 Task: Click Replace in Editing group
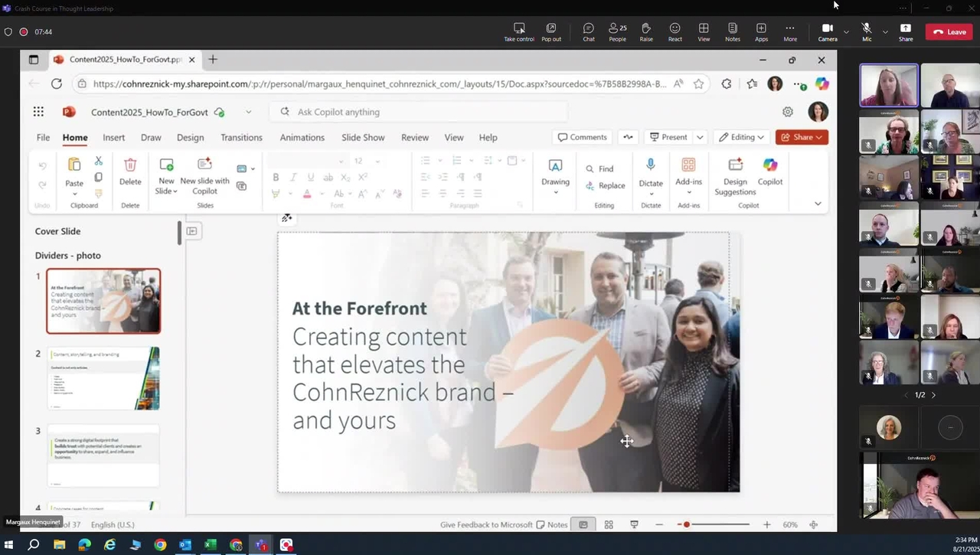point(605,185)
